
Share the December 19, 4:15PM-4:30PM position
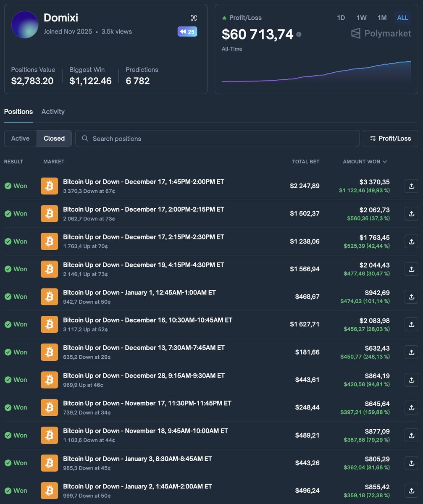(411, 269)
